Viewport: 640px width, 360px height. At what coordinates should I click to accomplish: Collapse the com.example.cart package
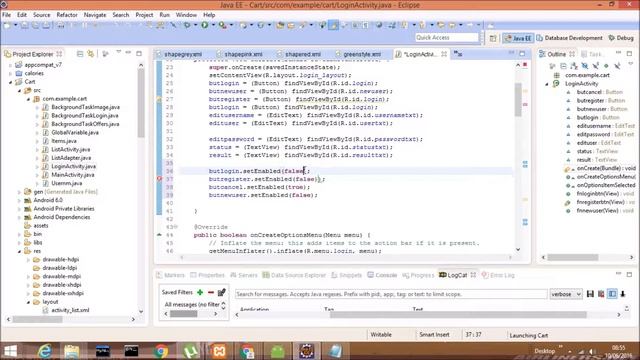[28, 99]
